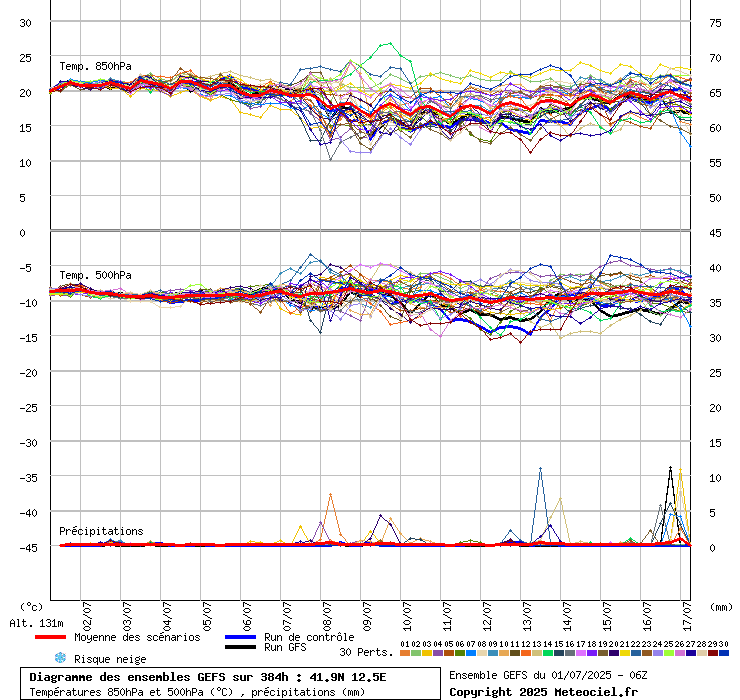
Task: Select perturbation 10 sandy orange swatch
Action: tap(504, 653)
